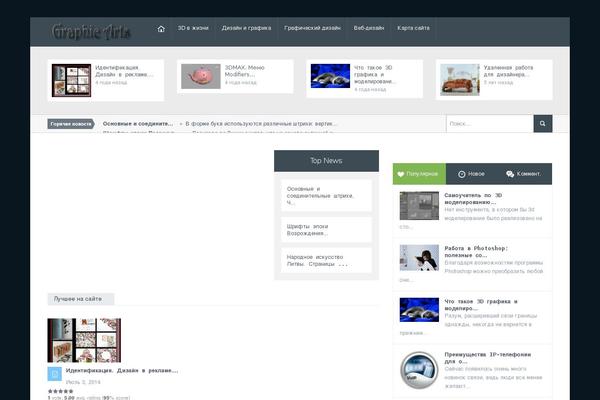This screenshot has width=600, height=400.
Task: Click 3 лет назад under Удаленная работа
Action: 498,82
